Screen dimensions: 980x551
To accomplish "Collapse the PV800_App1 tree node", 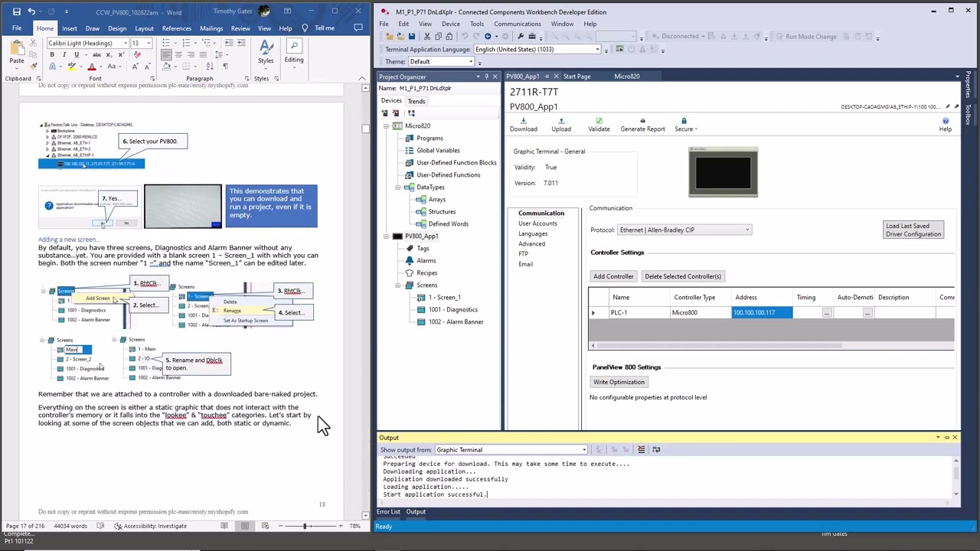I will pos(386,236).
